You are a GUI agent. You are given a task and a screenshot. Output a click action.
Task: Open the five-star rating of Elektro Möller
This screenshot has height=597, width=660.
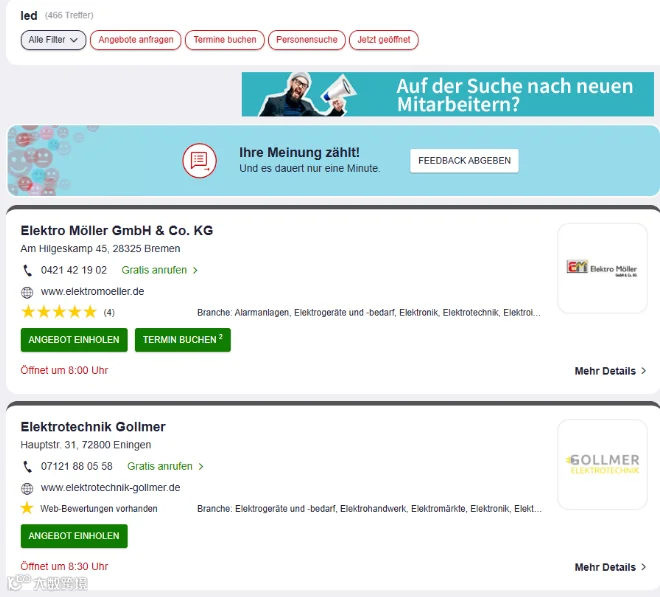coord(59,312)
